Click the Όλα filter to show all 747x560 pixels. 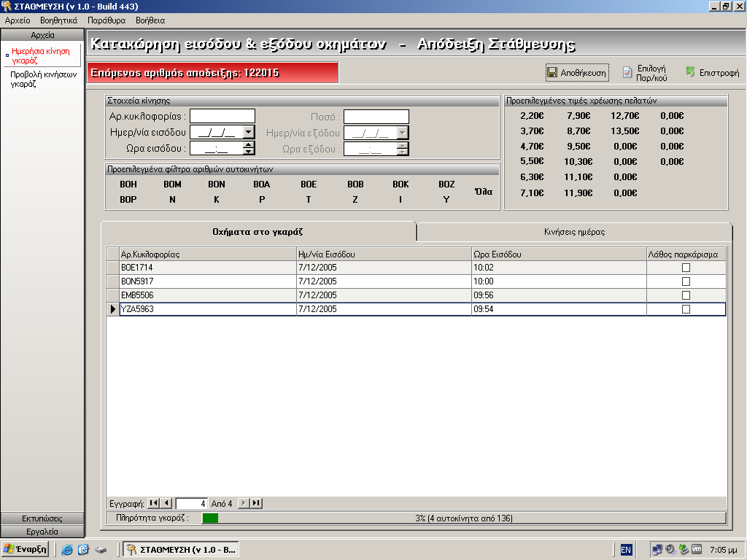click(484, 192)
